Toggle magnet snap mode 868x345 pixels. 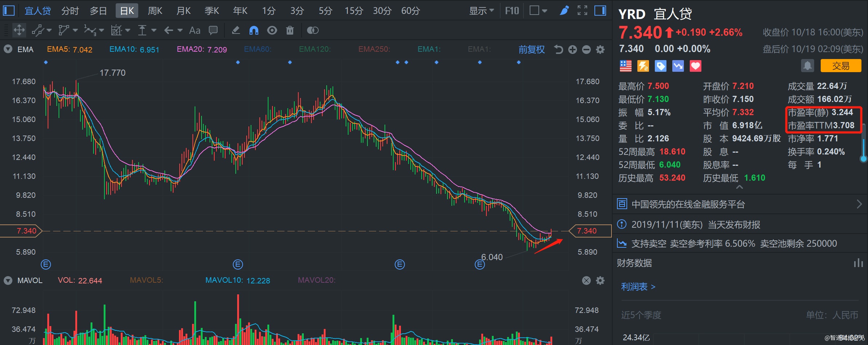point(254,30)
